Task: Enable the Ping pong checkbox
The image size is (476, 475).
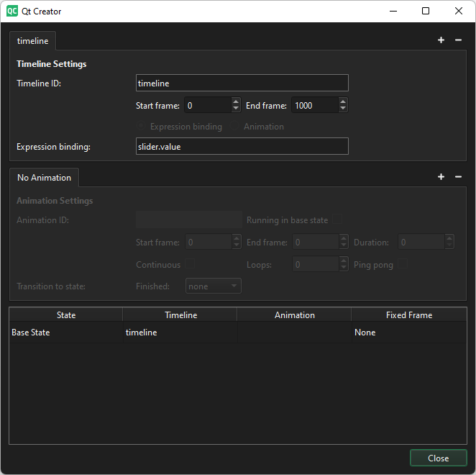Action: [403, 265]
